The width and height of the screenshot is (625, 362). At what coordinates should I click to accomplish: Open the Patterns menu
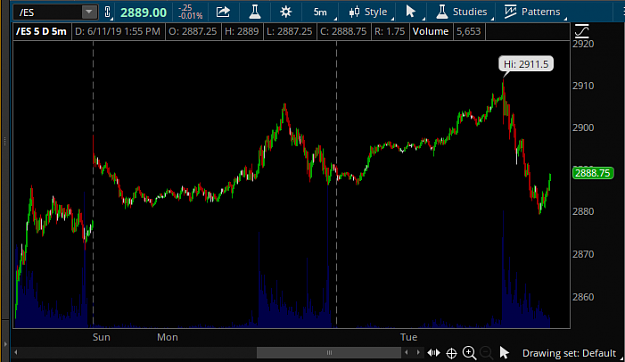pyautogui.click(x=532, y=12)
